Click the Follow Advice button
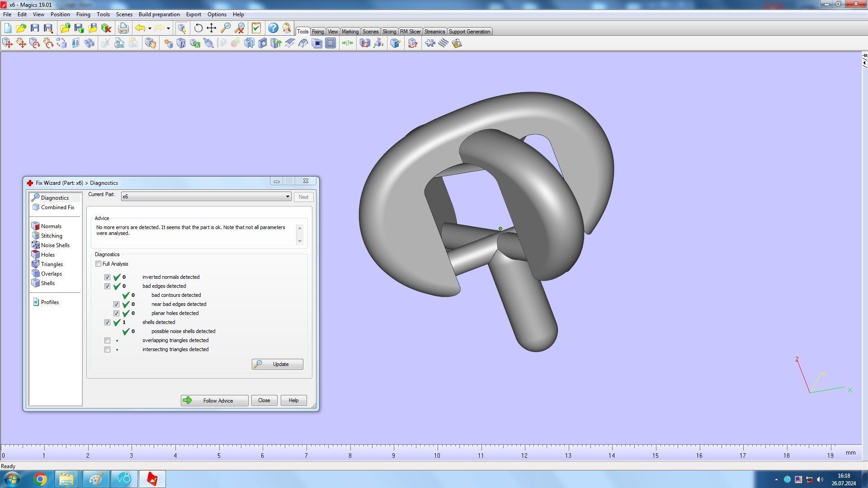The image size is (868, 488). [214, 401]
